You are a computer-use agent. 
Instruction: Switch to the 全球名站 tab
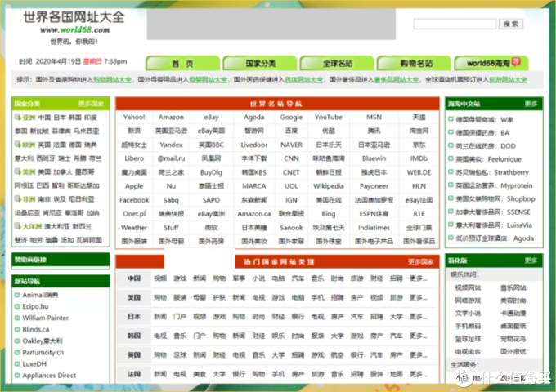click(x=337, y=64)
